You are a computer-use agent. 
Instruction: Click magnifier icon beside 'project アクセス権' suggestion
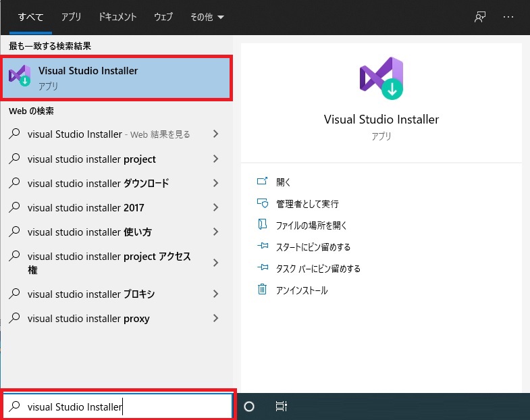14,256
